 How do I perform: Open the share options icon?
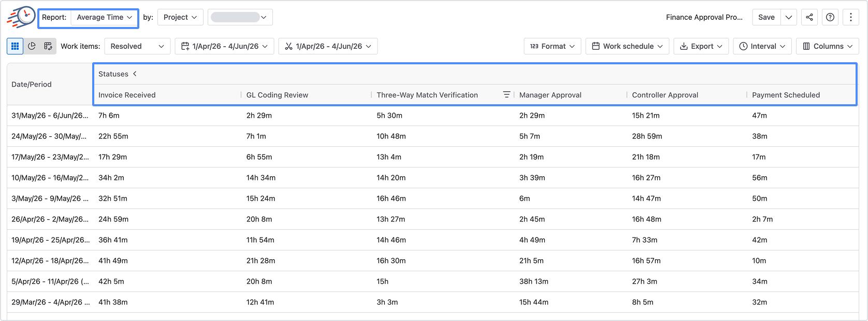click(809, 17)
